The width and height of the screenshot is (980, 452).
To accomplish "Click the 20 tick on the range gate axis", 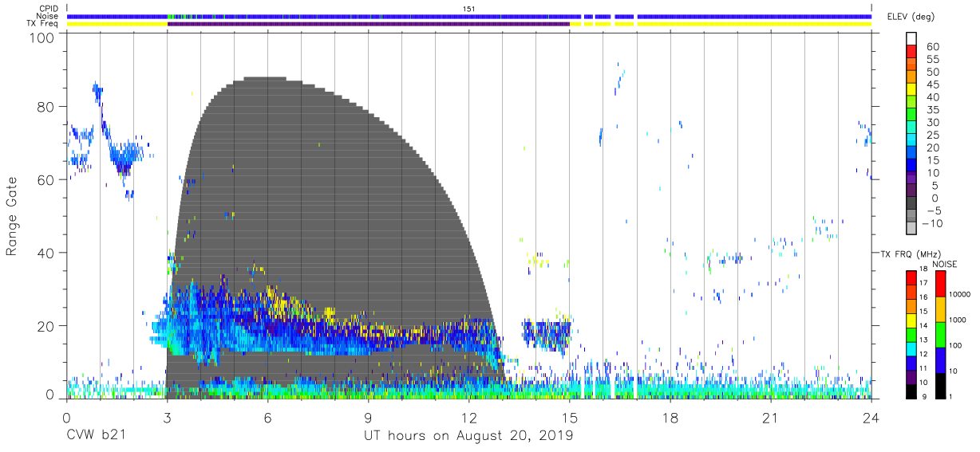I will 46,325.
